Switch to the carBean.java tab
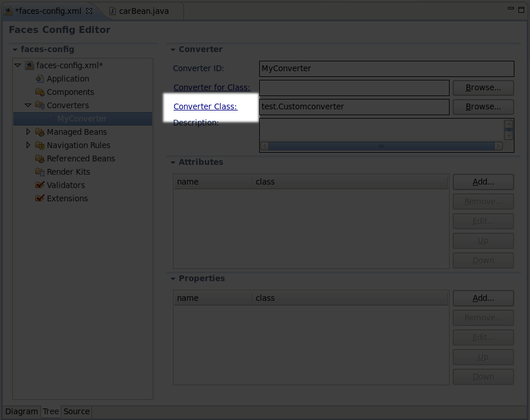 tap(143, 10)
